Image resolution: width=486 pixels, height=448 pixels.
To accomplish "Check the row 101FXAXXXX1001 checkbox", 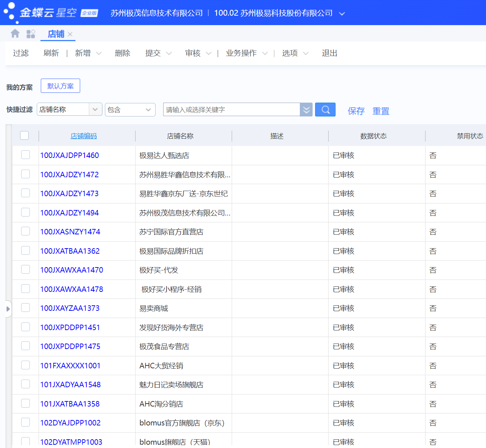I will tap(26, 365).
